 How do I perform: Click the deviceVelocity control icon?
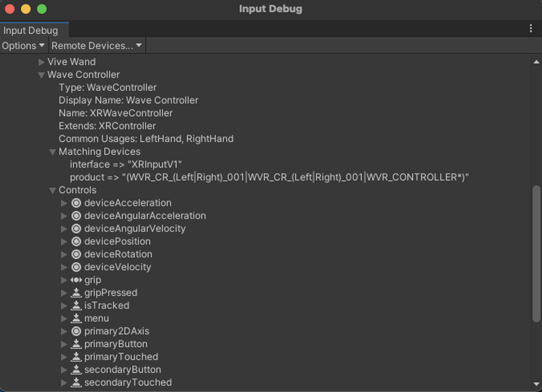click(76, 267)
